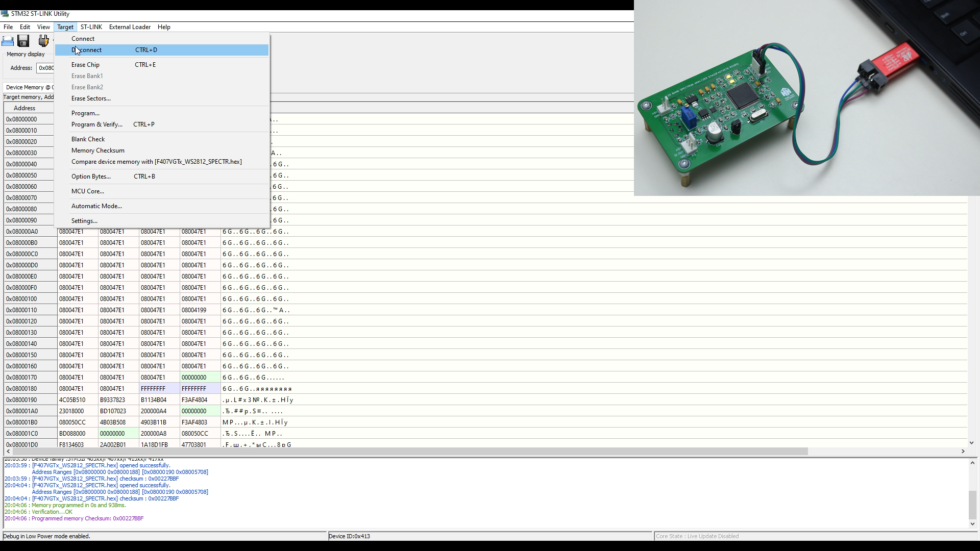Screen dimensions: 980x551
Task: Select Erase Chip with CTRL+E shortcut
Action: coord(85,64)
